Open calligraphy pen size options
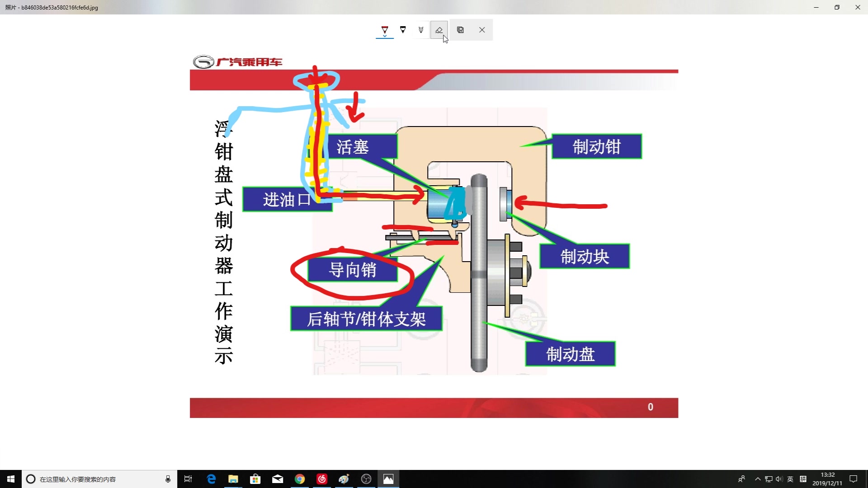Screen dimensions: 868x488 coord(420,29)
